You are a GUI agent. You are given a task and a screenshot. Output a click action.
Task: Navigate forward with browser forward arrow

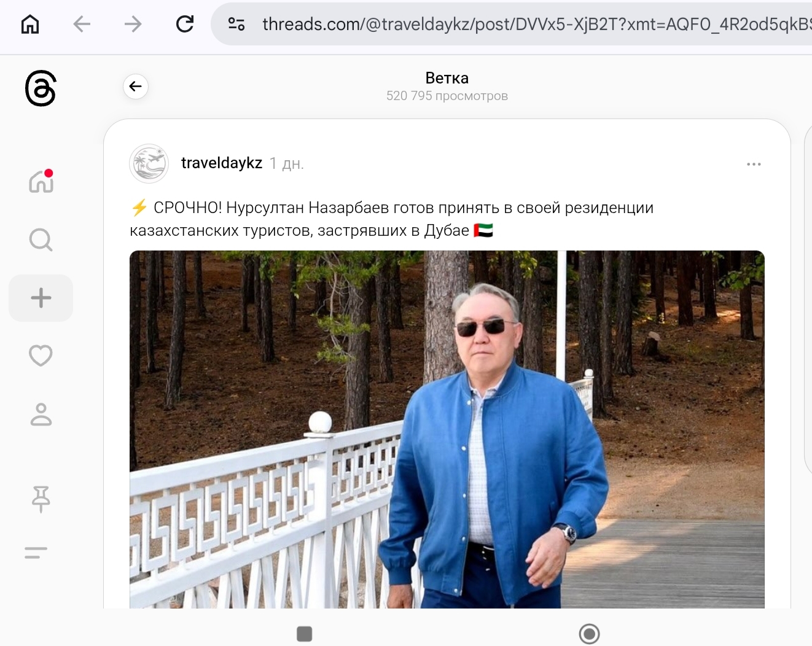133,24
